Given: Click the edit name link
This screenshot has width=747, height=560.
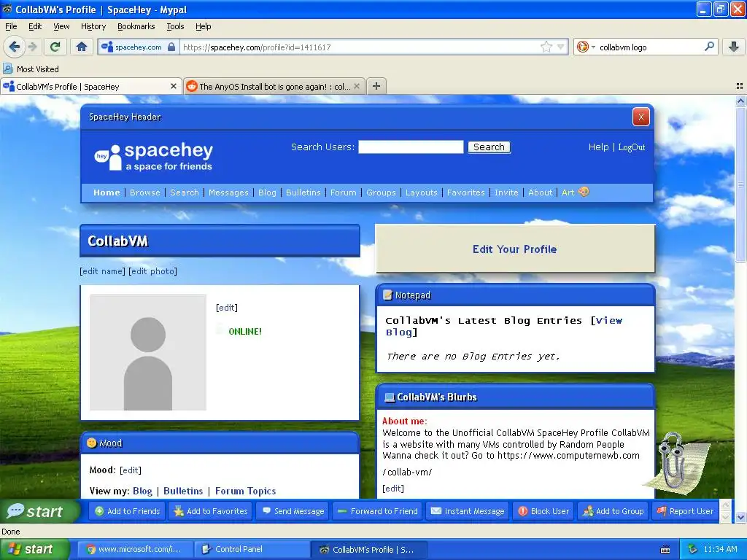Looking at the screenshot, I should [x=102, y=271].
